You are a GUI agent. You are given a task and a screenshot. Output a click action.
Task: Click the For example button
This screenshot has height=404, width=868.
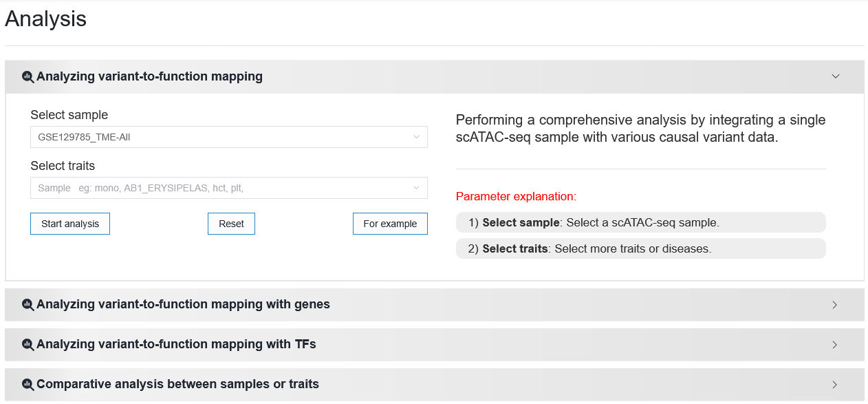[390, 224]
